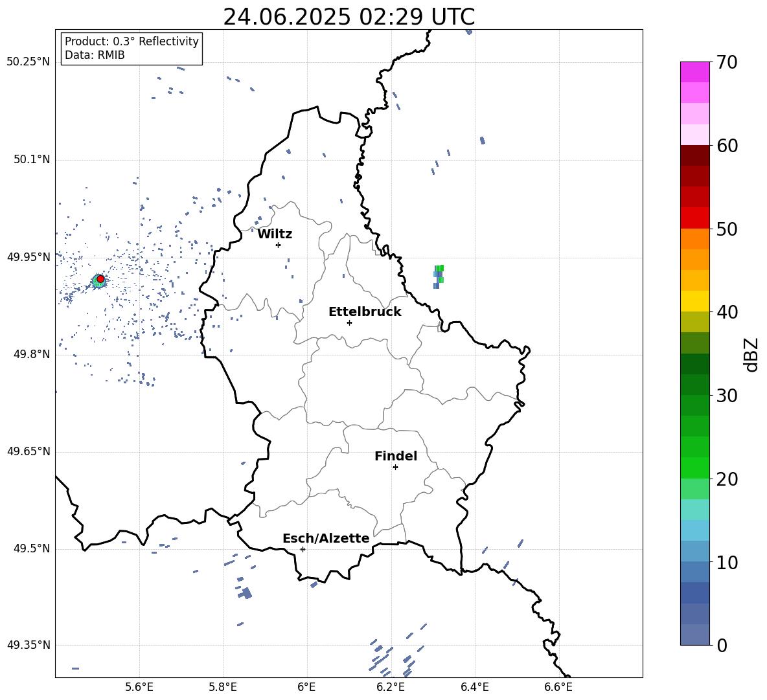Click the 50 label on the colorbar

[x=726, y=229]
